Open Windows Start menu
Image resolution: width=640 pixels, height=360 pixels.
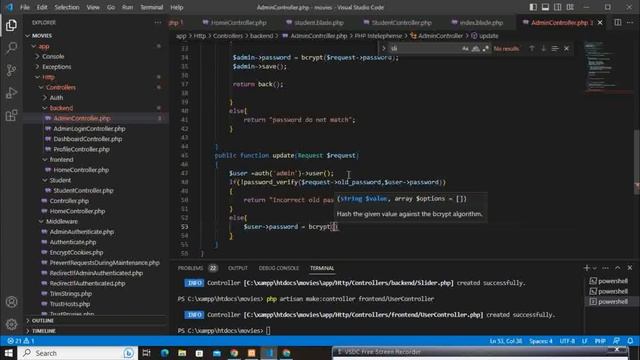(8, 353)
